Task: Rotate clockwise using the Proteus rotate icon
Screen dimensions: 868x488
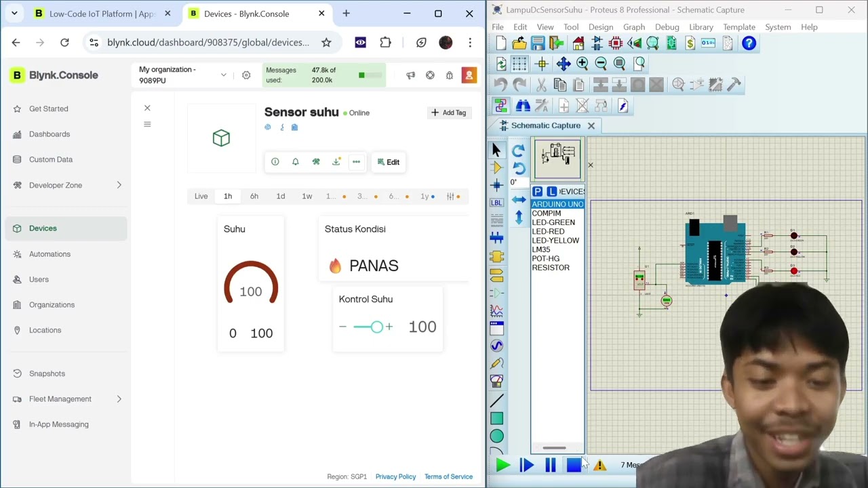Action: point(519,150)
